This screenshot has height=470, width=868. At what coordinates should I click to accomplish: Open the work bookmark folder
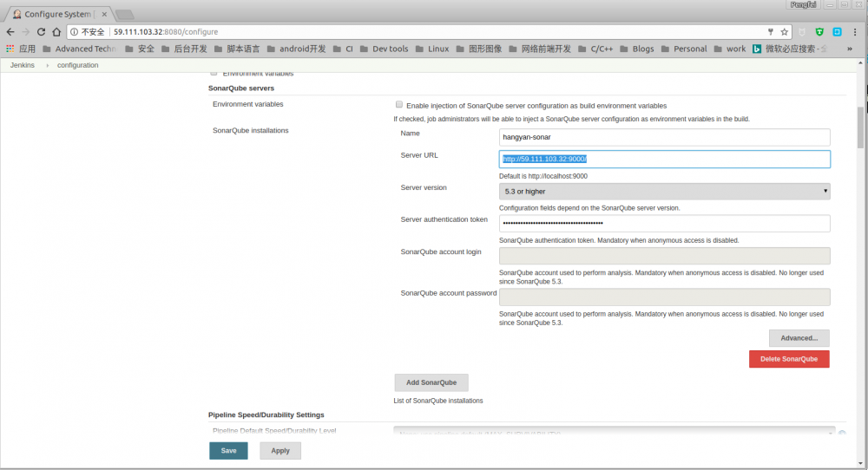pos(730,49)
